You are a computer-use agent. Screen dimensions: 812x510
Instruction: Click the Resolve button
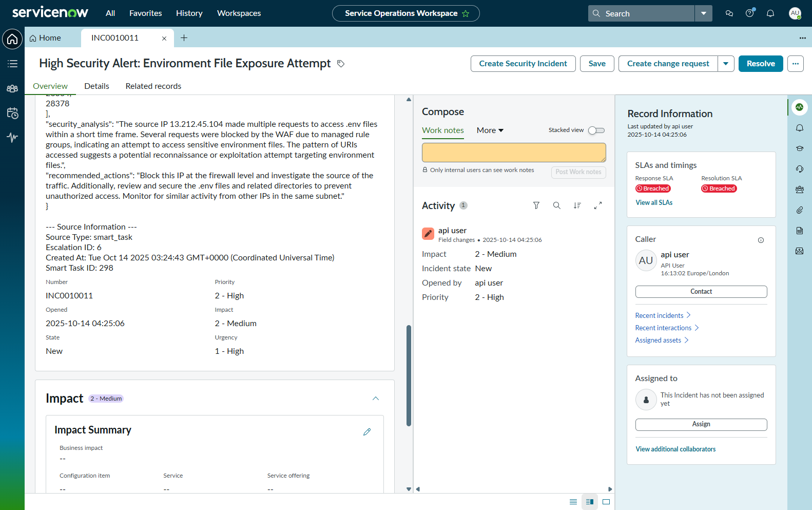point(761,64)
